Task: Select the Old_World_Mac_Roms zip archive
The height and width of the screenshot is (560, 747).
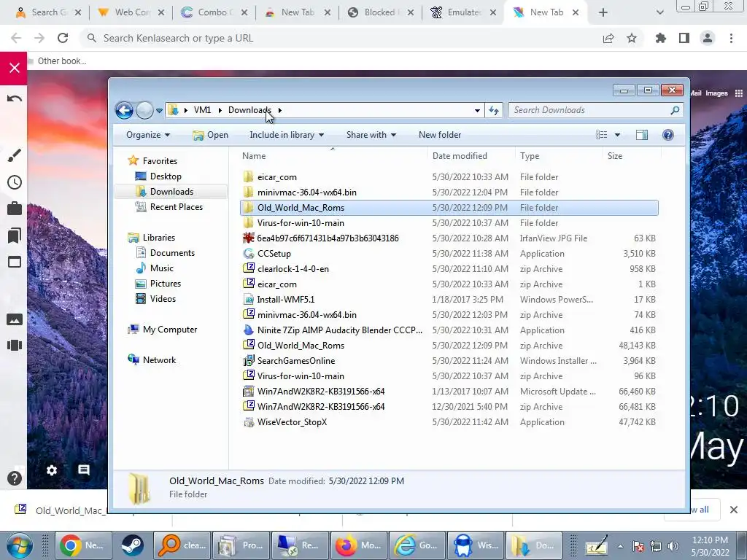Action: [449, 345]
